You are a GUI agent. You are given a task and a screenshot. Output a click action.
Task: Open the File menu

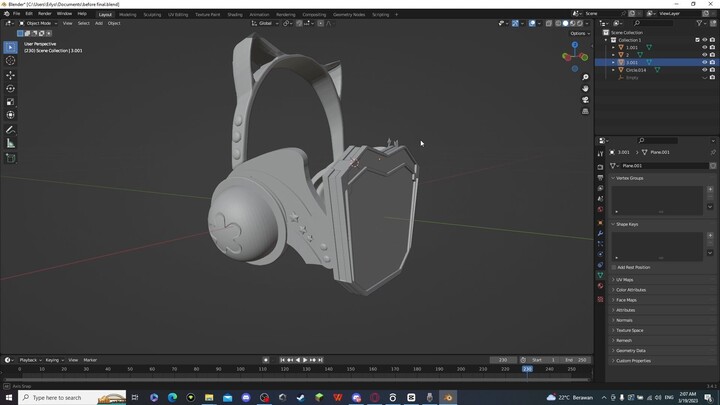(x=17, y=14)
